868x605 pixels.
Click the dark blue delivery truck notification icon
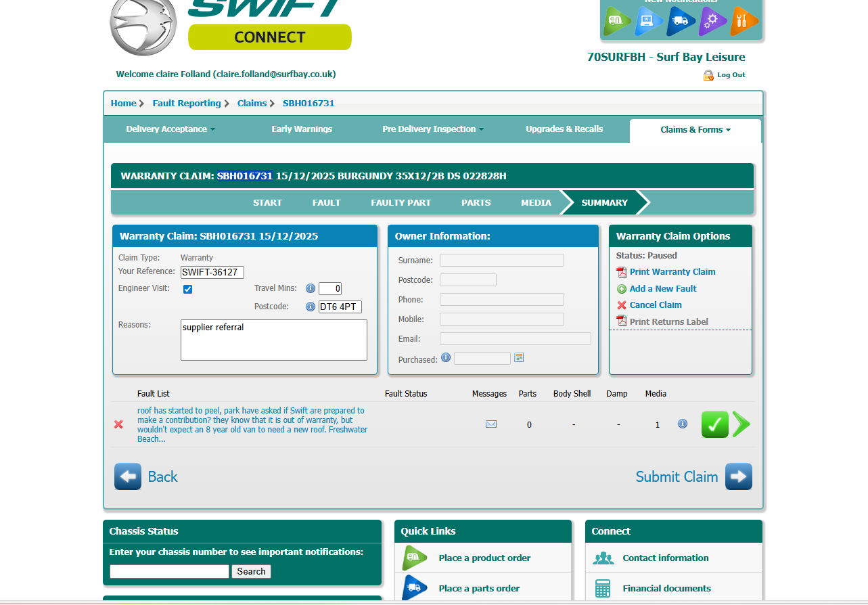coord(681,21)
